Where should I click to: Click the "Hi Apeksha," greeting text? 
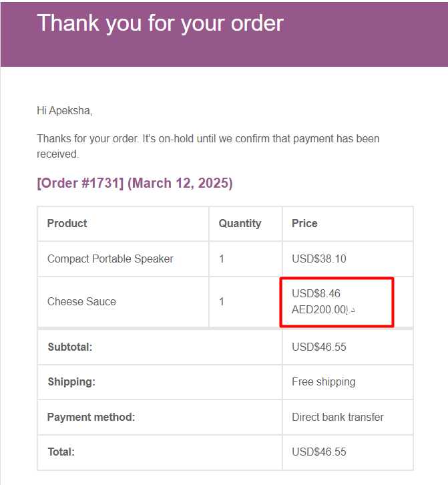tap(64, 110)
